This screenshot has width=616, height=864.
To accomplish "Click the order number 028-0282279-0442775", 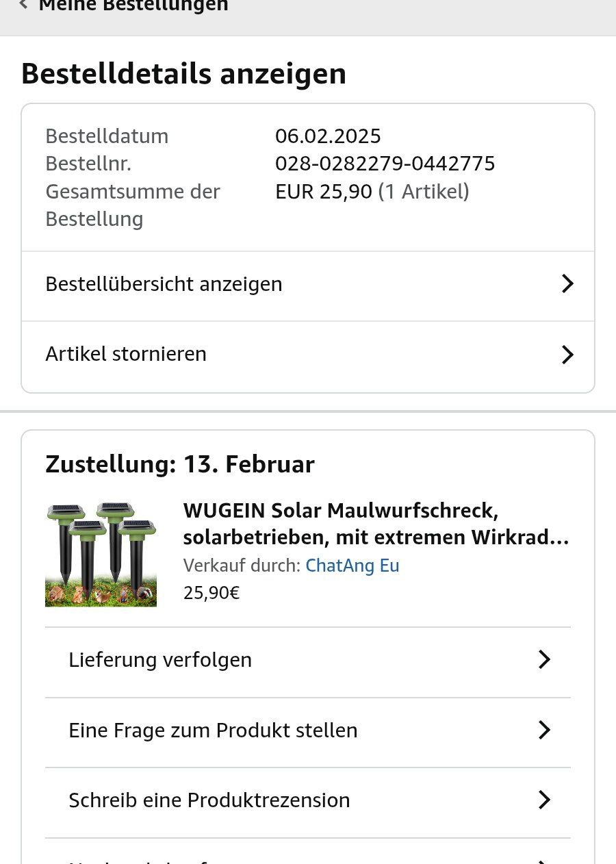I will (x=385, y=164).
